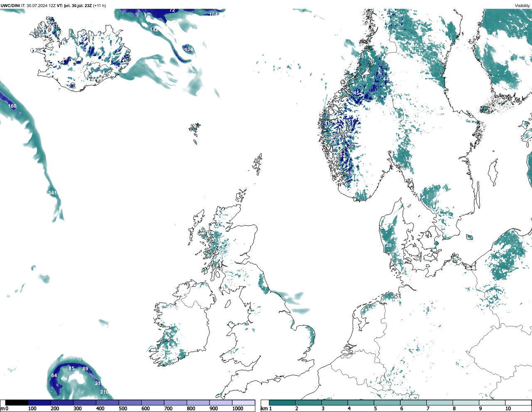
Task: Select the 400–500 m legend color block
Action: coord(108,403)
